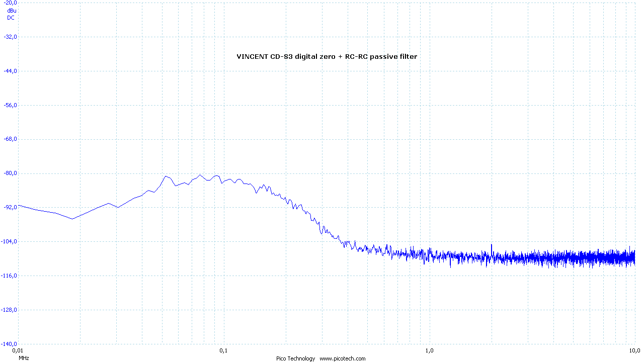
Task: Click the '10,0' frequency axis label
Action: tap(635, 350)
